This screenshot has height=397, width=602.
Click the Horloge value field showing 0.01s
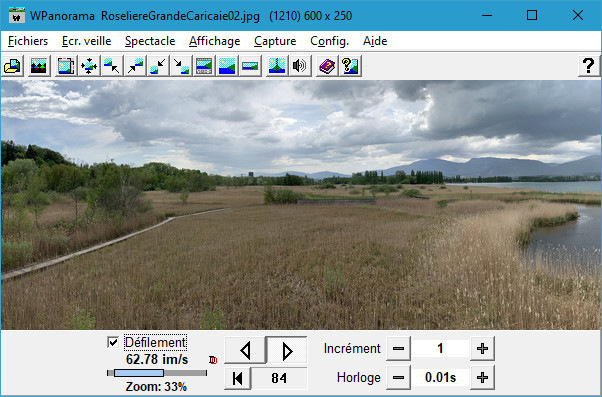click(440, 378)
